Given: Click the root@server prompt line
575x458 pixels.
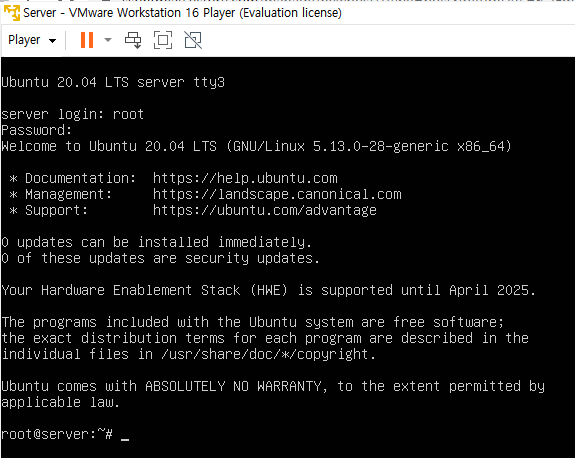Looking at the screenshot, I should point(65,434).
